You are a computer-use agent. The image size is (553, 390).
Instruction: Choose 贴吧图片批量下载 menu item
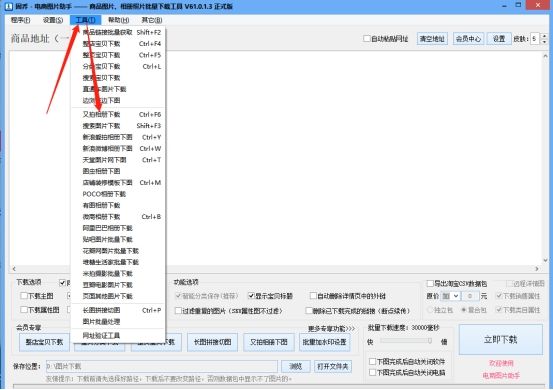click(118, 239)
